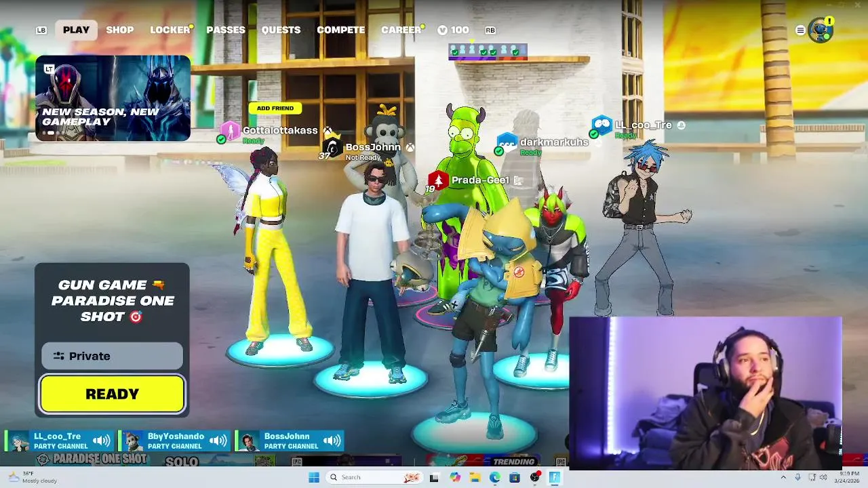The image size is (868, 488).
Task: Click Xbox platform icon beside BossJohnn
Action: click(410, 147)
